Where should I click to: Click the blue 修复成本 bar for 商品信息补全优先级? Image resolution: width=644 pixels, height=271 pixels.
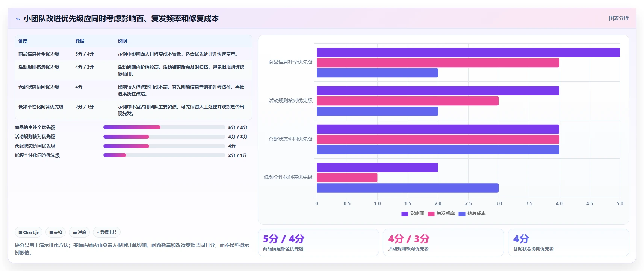coord(377,73)
